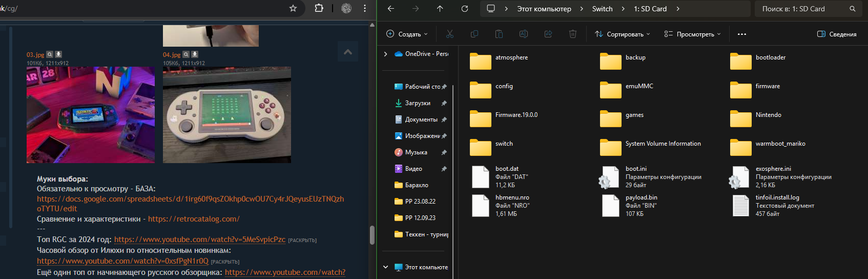Click download icon next to 04.jpg
Image resolution: width=868 pixels, height=279 pixels.
tap(195, 54)
